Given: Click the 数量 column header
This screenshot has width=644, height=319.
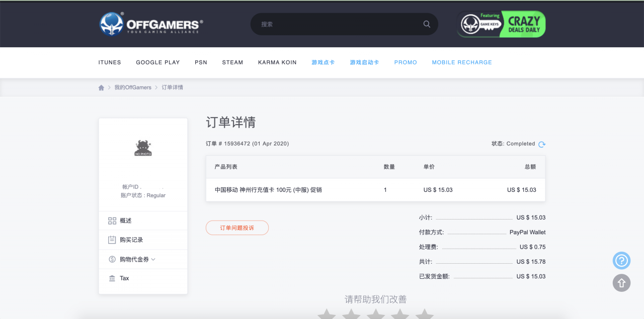Looking at the screenshot, I should coord(389,167).
